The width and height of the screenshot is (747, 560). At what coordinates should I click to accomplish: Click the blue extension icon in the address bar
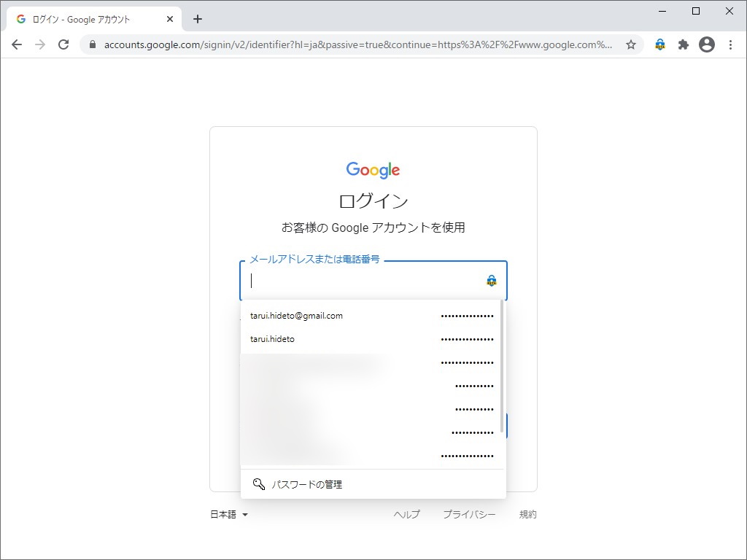click(x=659, y=44)
